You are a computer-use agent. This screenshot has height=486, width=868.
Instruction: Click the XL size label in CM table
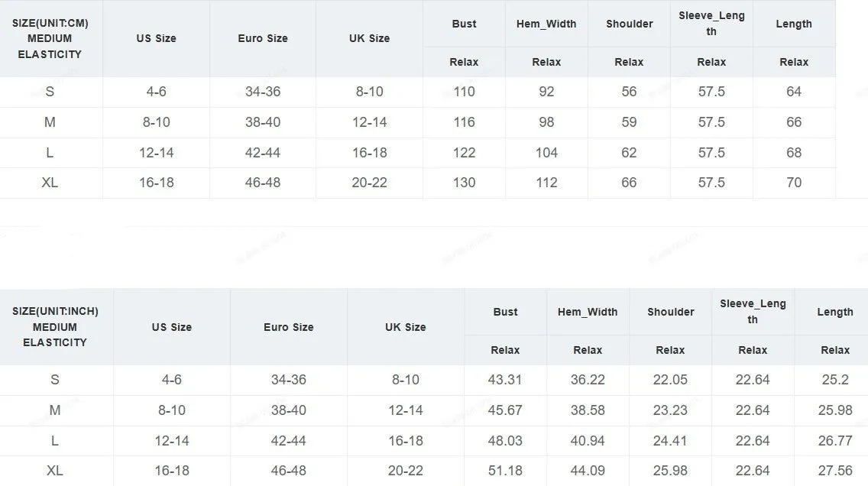click(x=50, y=182)
